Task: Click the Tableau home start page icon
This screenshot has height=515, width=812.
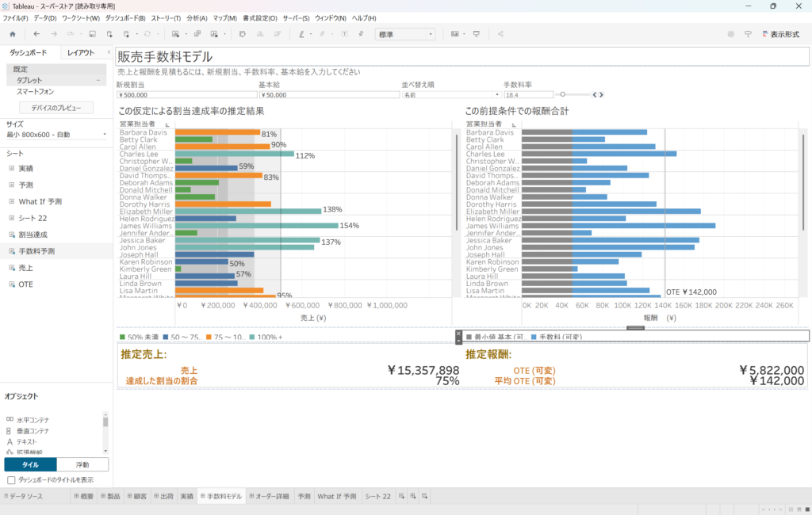Action: [x=12, y=34]
